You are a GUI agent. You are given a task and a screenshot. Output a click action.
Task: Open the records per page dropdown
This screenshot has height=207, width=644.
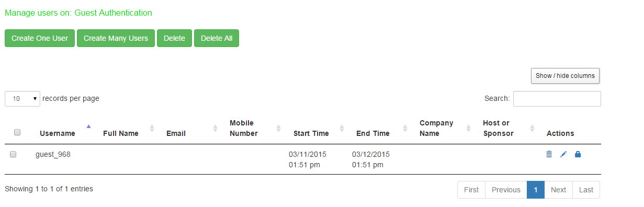click(22, 98)
